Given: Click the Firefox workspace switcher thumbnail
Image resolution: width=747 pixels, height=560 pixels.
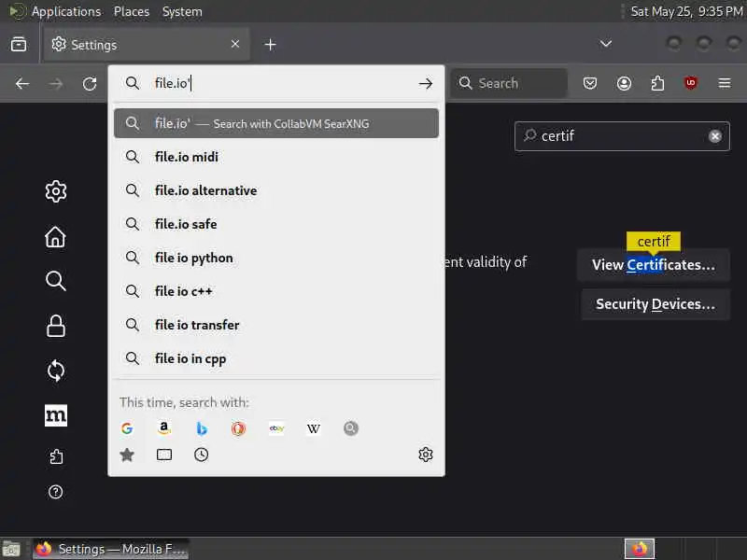Looking at the screenshot, I should coord(640,549).
